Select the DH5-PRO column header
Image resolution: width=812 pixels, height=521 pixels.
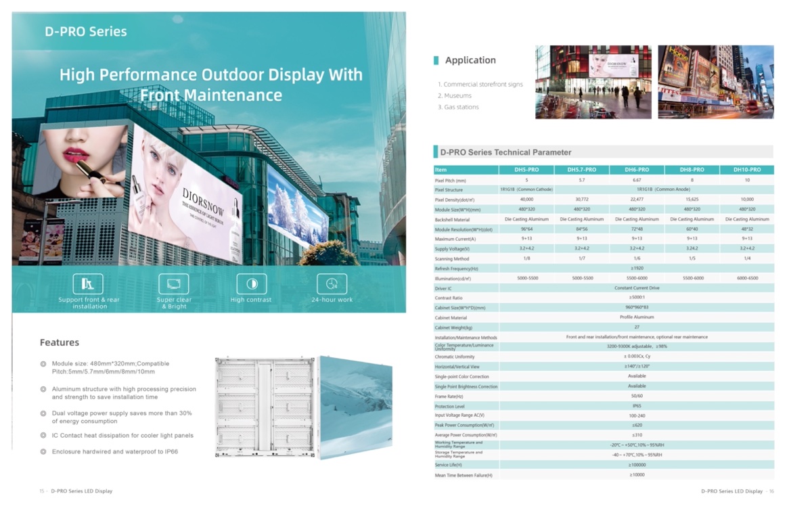click(526, 170)
